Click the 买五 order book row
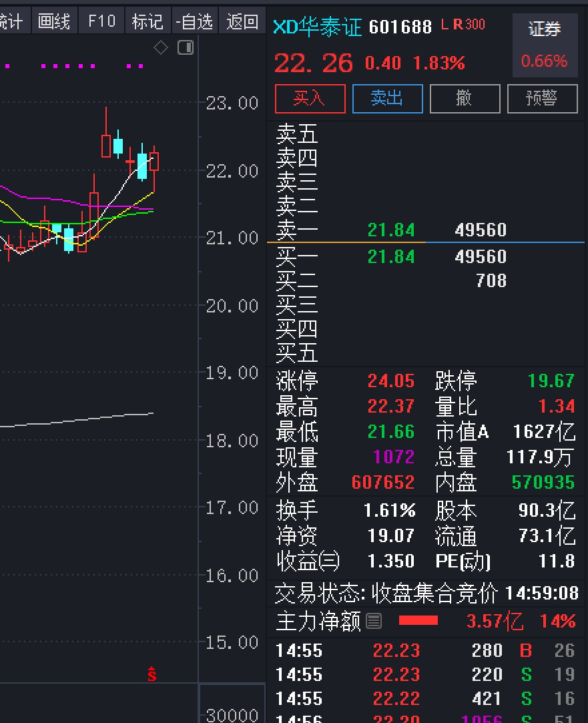Screen dimensions: 588x723 (426, 352)
